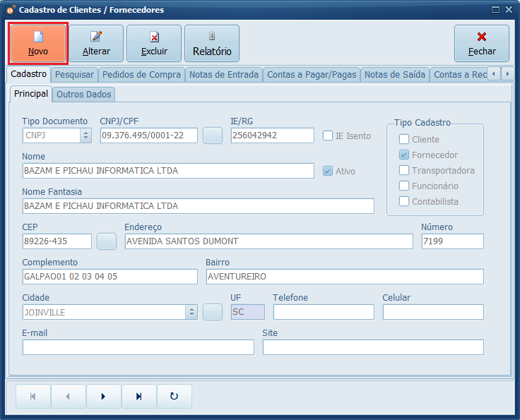Tick the Transportadora checkbox
The width and height of the screenshot is (520, 420).
[x=404, y=170]
